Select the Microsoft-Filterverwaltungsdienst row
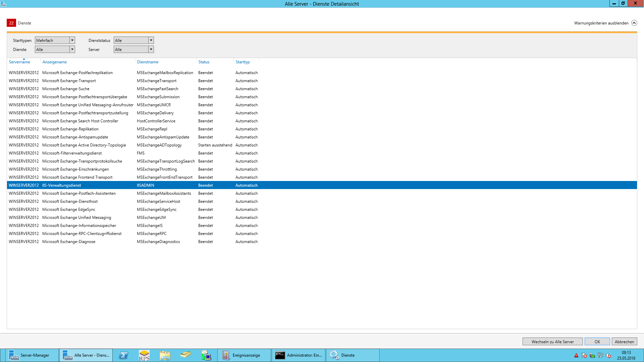644x362 pixels. tap(322, 153)
